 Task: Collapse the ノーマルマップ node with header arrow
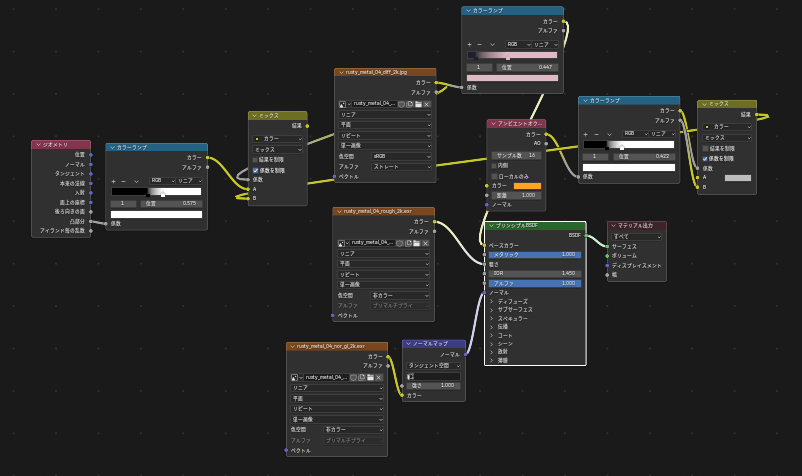tap(409, 344)
